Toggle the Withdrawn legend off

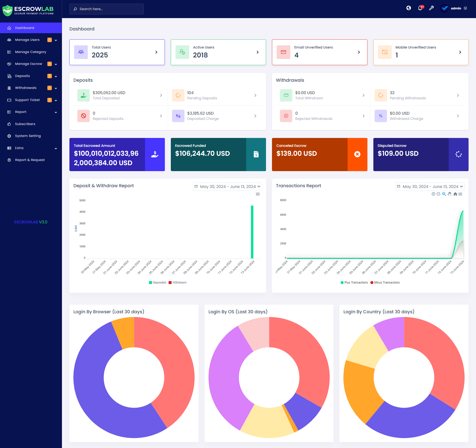177,282
